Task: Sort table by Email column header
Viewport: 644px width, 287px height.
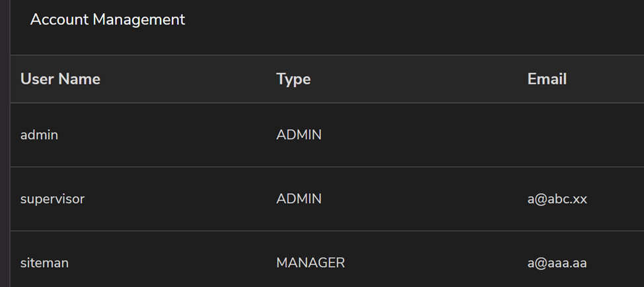Action: (547, 79)
